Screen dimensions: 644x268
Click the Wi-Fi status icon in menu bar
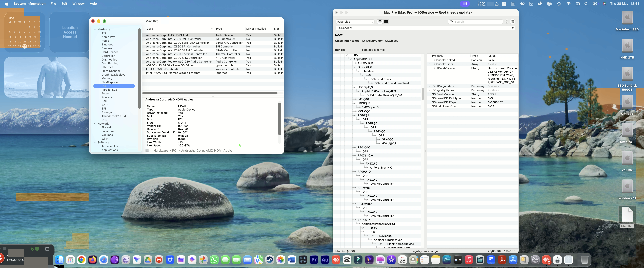[568, 4]
